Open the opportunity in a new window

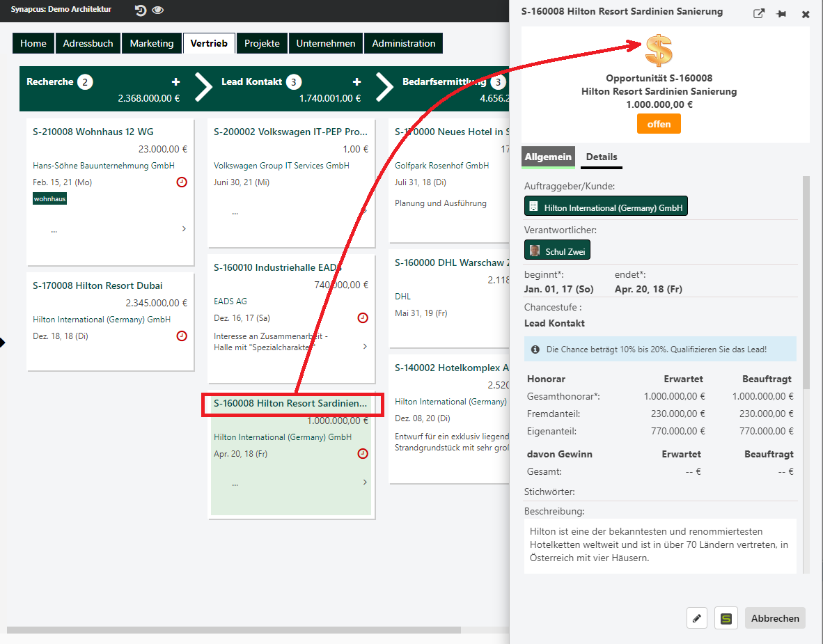point(758,13)
